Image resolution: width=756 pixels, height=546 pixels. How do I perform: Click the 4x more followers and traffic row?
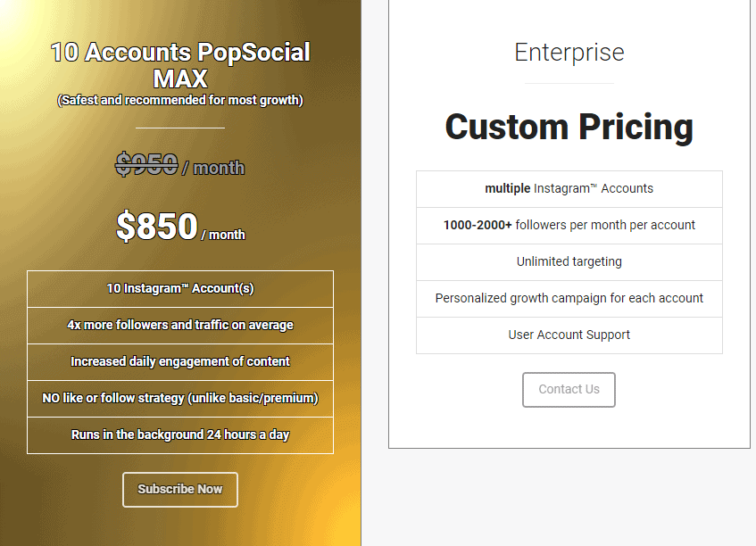tap(180, 326)
